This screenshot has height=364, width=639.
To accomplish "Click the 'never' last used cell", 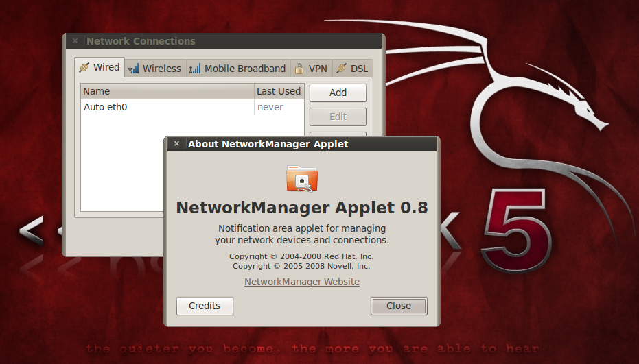I will [x=270, y=107].
